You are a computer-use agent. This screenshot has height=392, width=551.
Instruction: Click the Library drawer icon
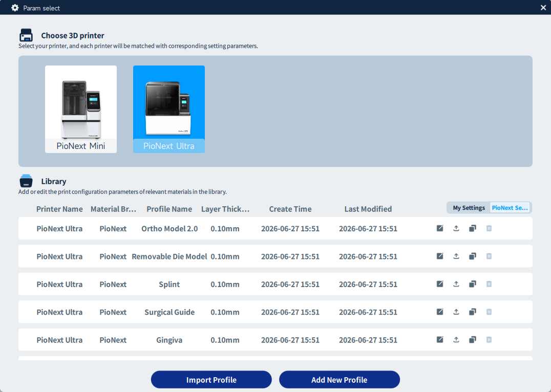26,181
